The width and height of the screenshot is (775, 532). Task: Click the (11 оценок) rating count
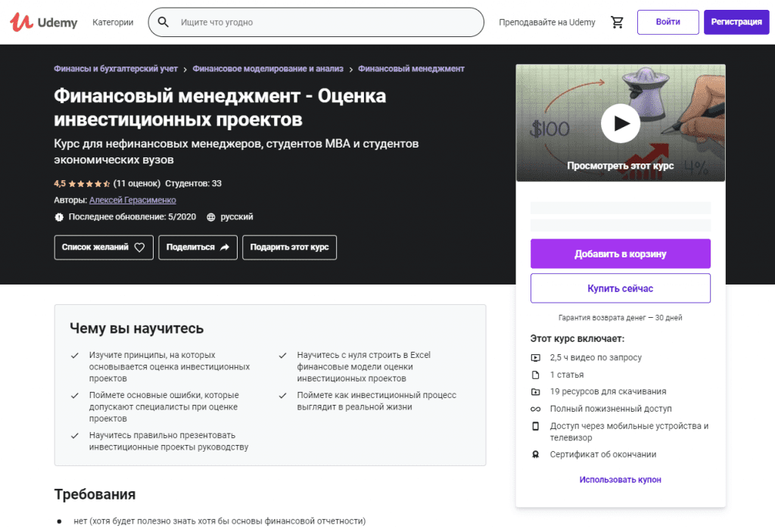coord(137,183)
